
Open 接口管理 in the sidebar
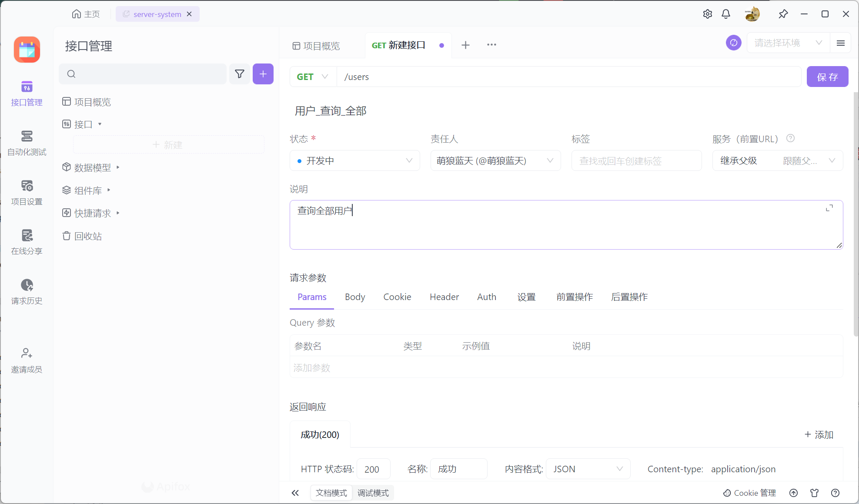[x=27, y=93]
